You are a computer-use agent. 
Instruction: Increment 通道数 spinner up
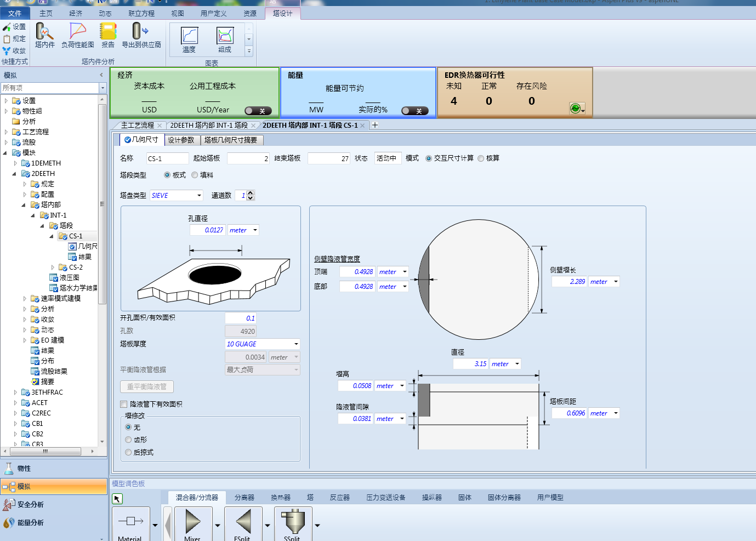tap(251, 193)
